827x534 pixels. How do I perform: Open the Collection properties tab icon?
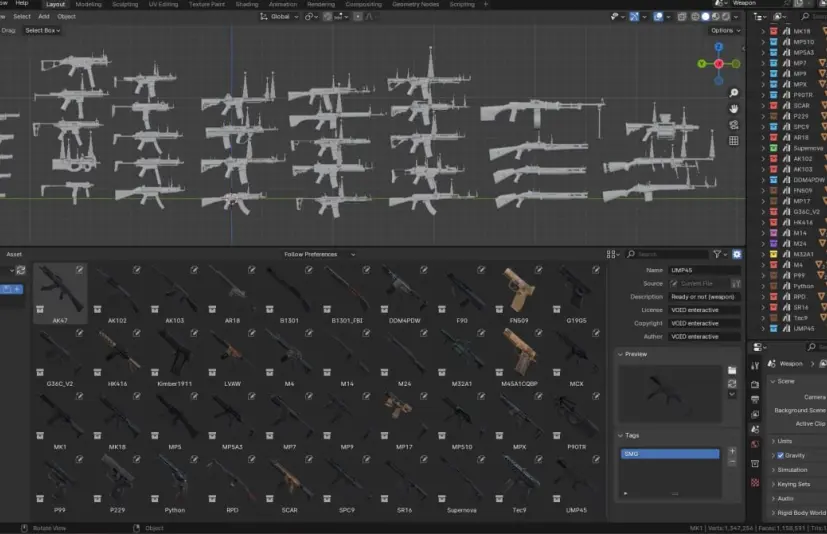tap(755, 463)
